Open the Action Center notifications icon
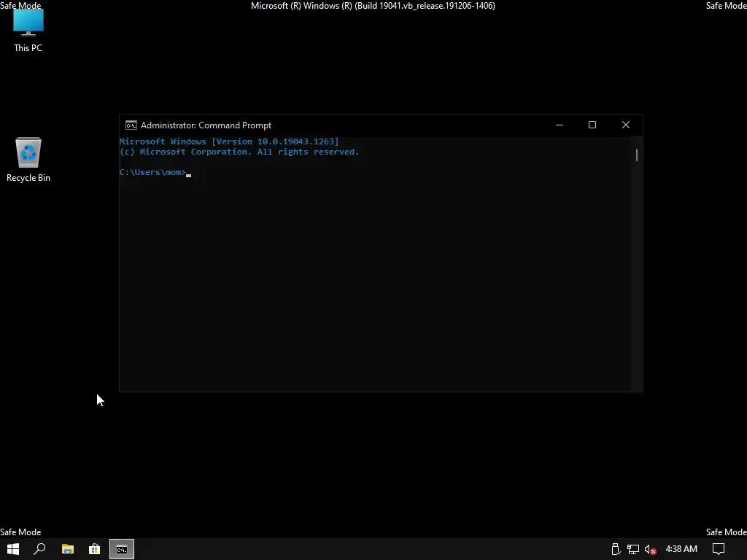The height and width of the screenshot is (560, 747). [x=719, y=549]
